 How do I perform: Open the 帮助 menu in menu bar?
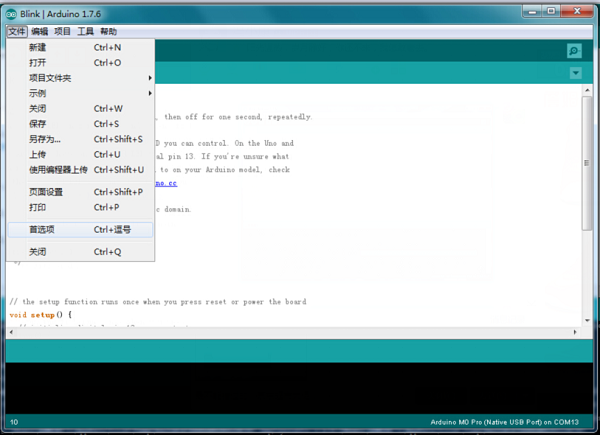click(109, 32)
